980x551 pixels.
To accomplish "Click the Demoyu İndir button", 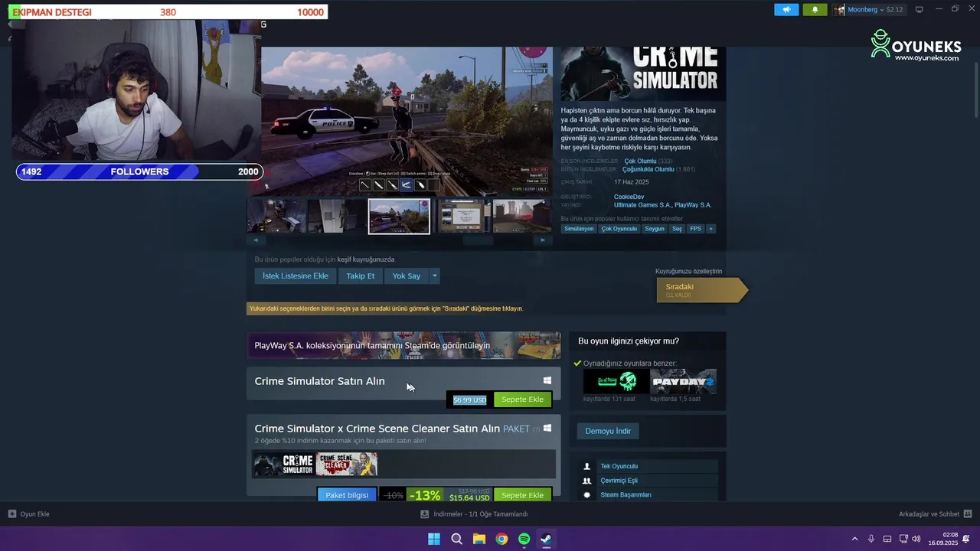I will click(608, 431).
